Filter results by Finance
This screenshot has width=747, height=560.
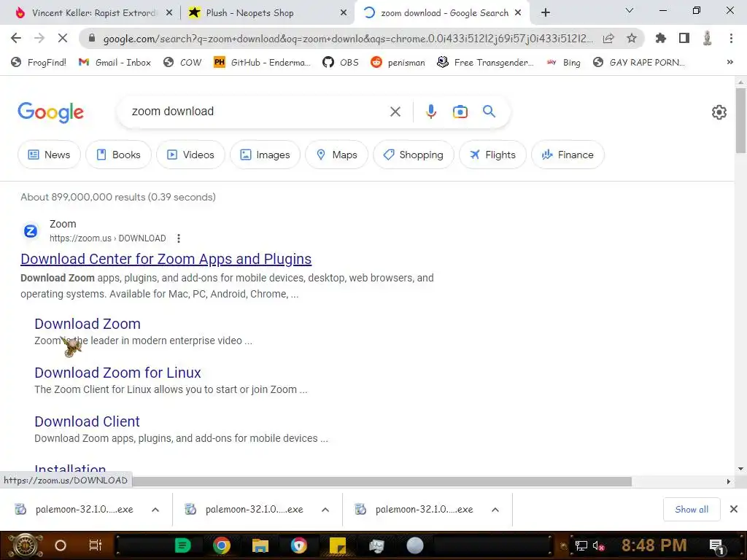(568, 155)
